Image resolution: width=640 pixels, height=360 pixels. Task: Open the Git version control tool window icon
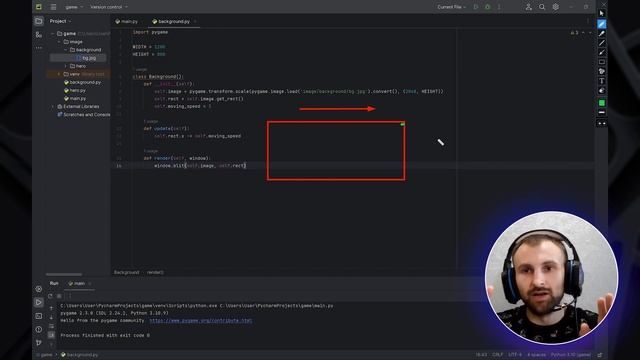coord(39,342)
